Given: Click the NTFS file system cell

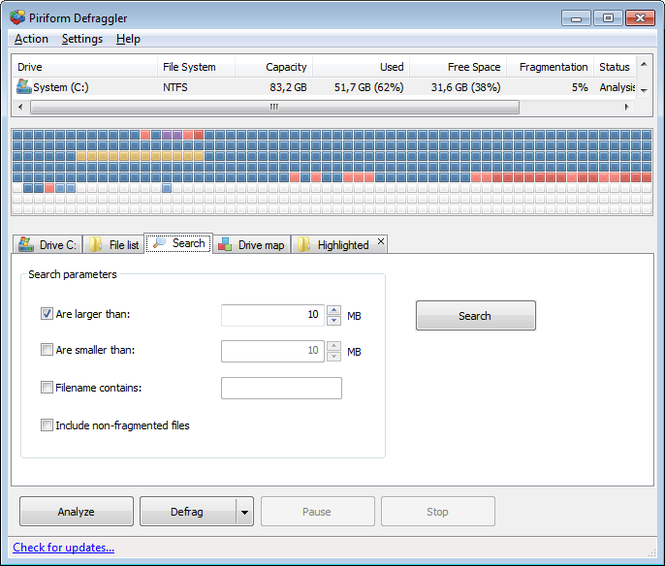Looking at the screenshot, I should tap(175, 87).
